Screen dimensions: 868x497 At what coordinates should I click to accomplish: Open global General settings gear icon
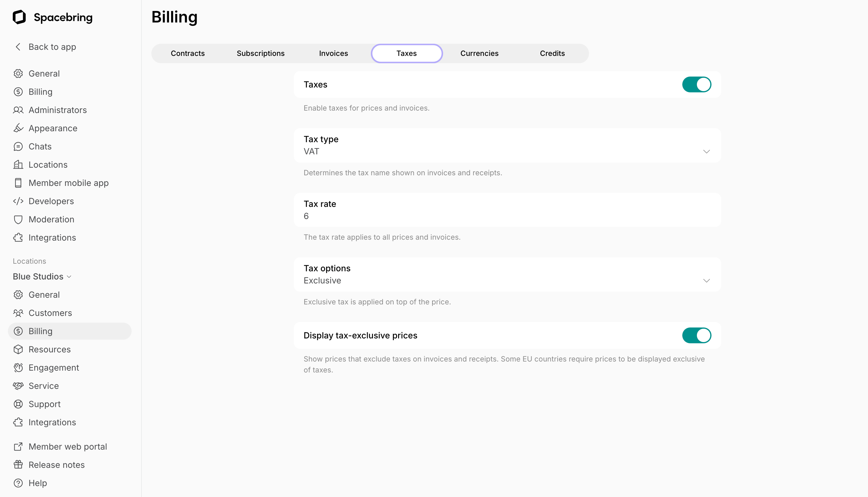(x=18, y=74)
